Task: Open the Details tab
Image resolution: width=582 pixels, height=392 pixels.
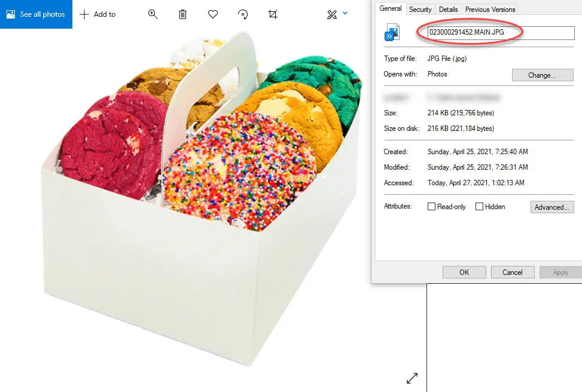Action: pos(448,9)
